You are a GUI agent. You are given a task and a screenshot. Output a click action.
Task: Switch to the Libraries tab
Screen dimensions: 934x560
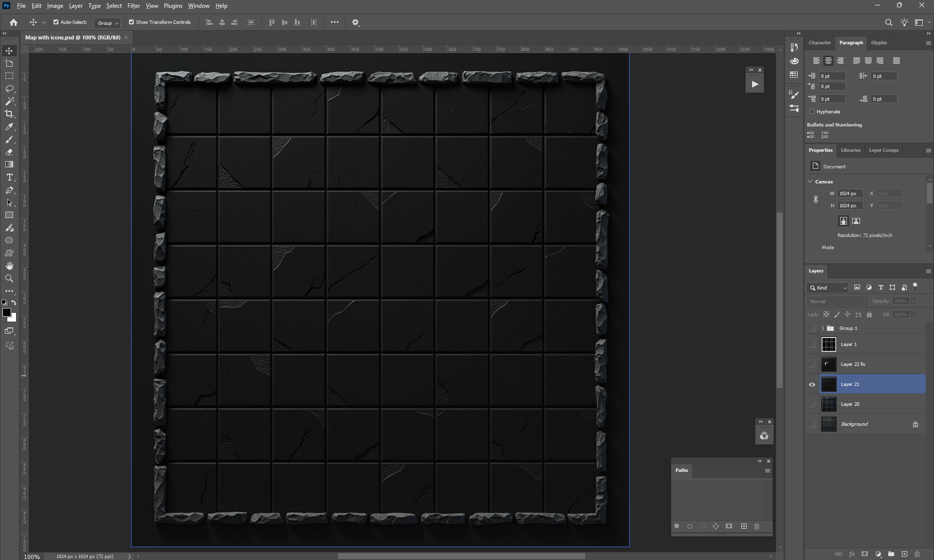click(x=850, y=150)
